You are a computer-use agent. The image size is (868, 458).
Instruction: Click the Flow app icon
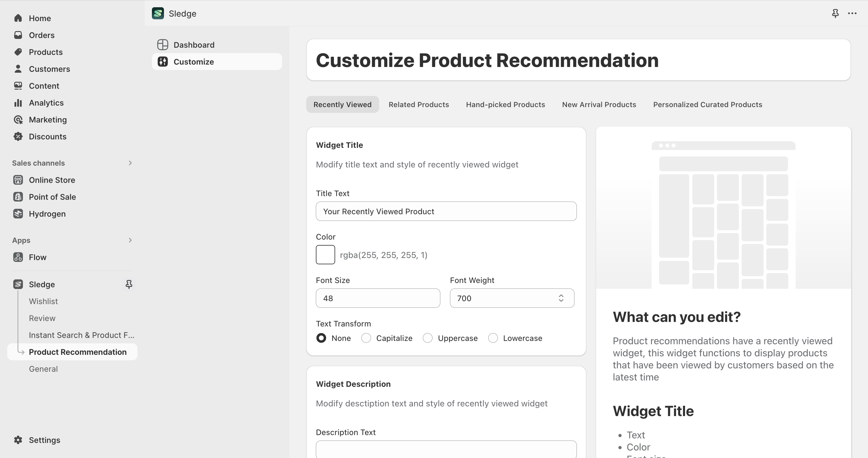tap(18, 257)
